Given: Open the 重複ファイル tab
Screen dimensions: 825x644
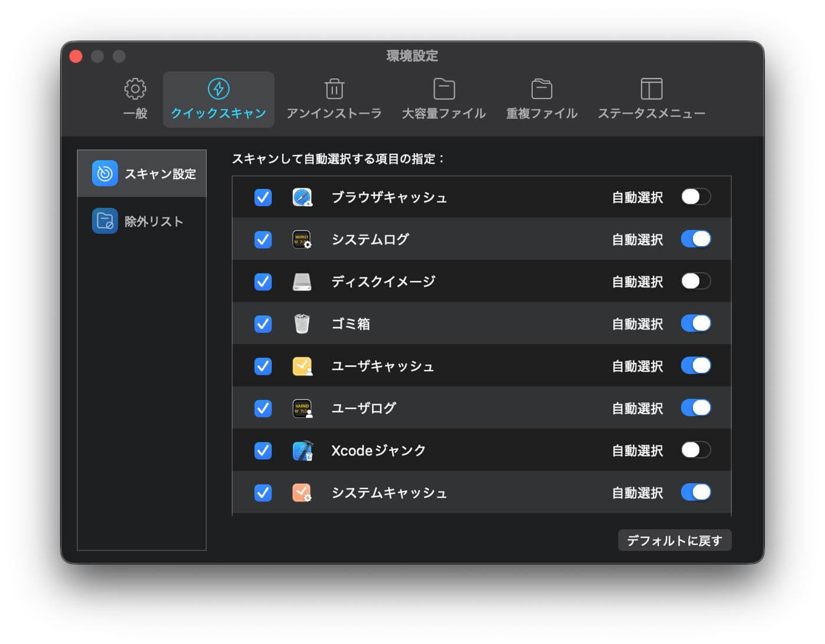Looking at the screenshot, I should click(540, 88).
